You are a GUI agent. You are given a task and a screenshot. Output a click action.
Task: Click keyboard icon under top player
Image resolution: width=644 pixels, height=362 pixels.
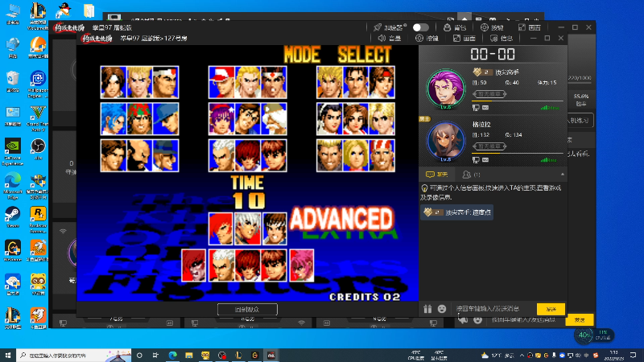pos(485,108)
